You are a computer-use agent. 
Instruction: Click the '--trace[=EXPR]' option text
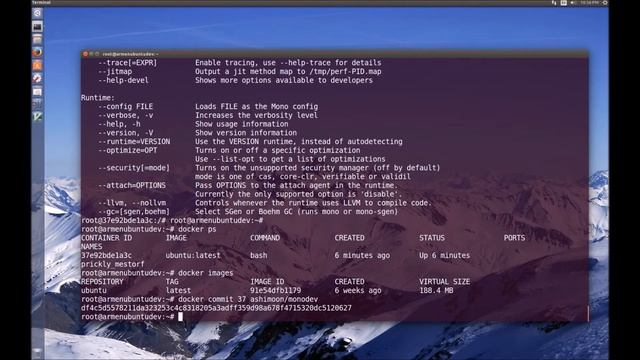point(127,63)
